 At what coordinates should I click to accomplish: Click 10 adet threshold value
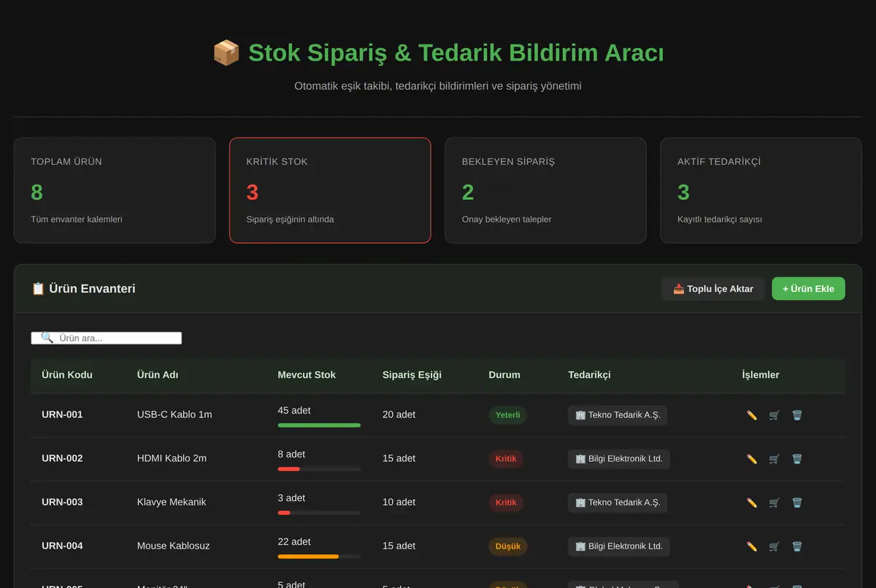coord(399,502)
